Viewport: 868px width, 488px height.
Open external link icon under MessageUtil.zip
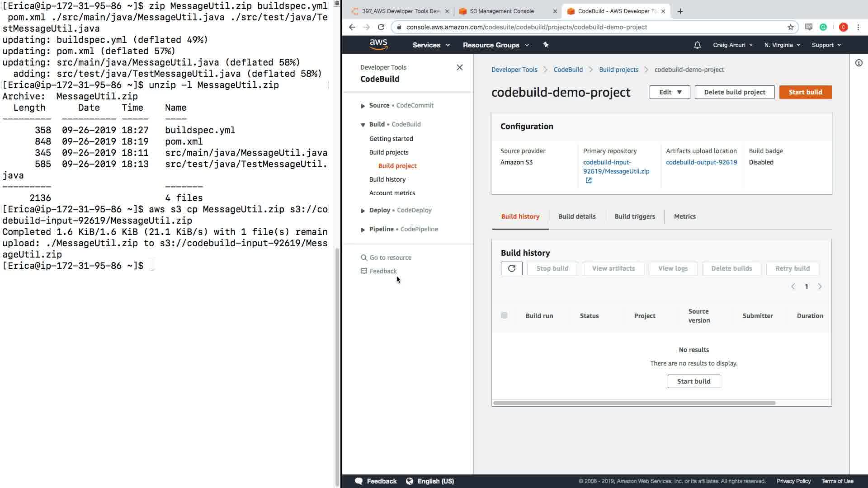pyautogui.click(x=588, y=180)
